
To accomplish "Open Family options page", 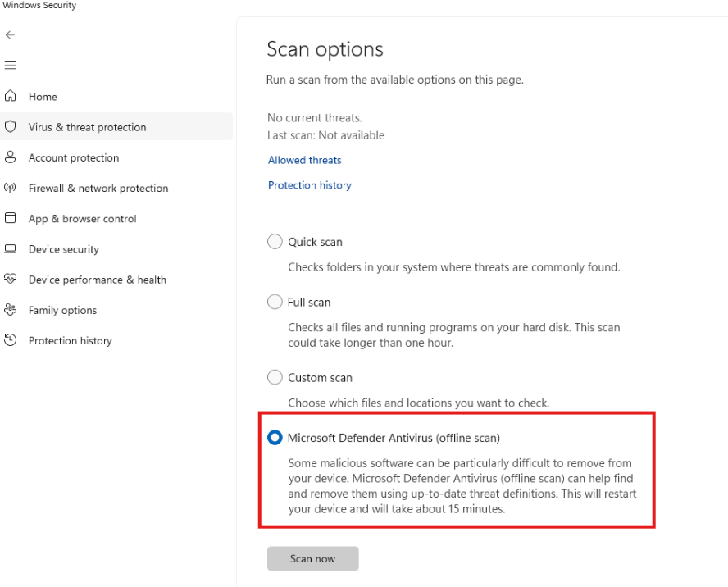I will pyautogui.click(x=62, y=310).
